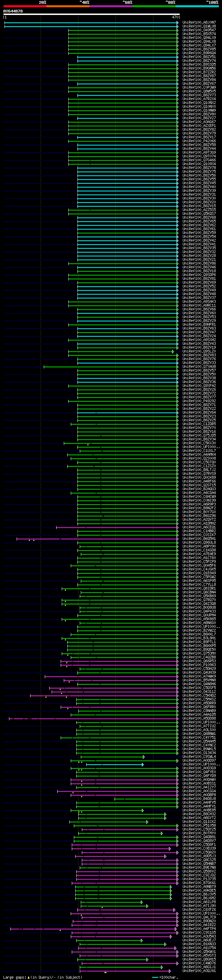Viewport: 222px width, 980px height.
Task: Open entry UniRef100_A3QJ41
Action: pos(199,971)
